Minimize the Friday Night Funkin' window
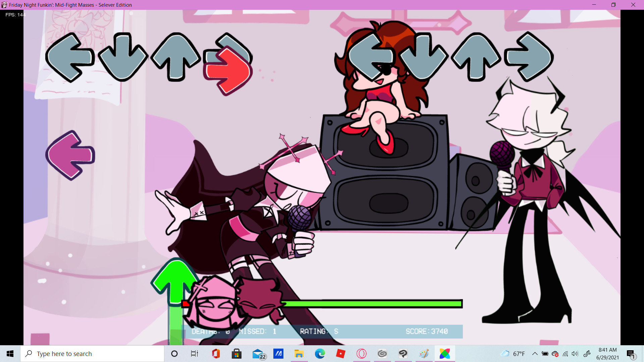Image resolution: width=644 pixels, height=362 pixels. (x=594, y=5)
